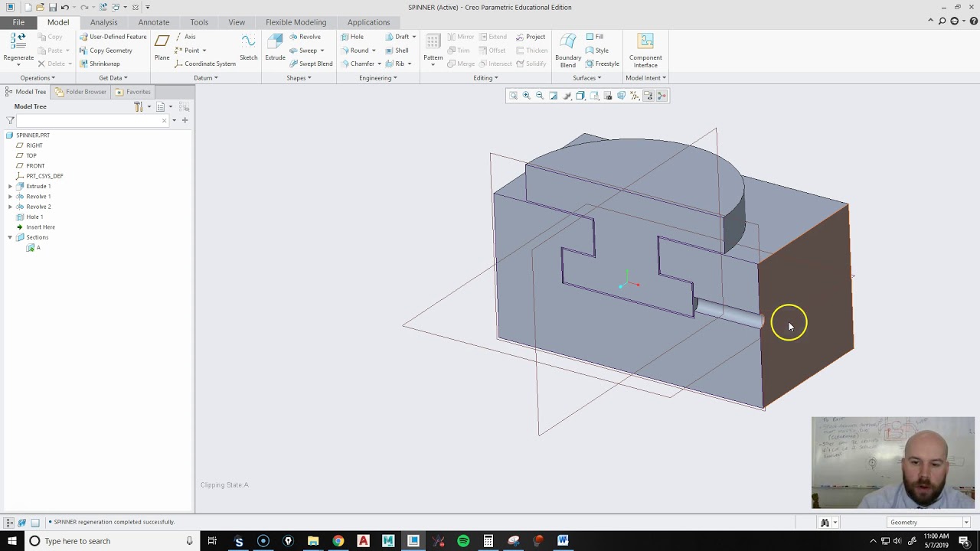Expand Revolve 2 in model tree
The image size is (980, 551).
[x=10, y=207]
